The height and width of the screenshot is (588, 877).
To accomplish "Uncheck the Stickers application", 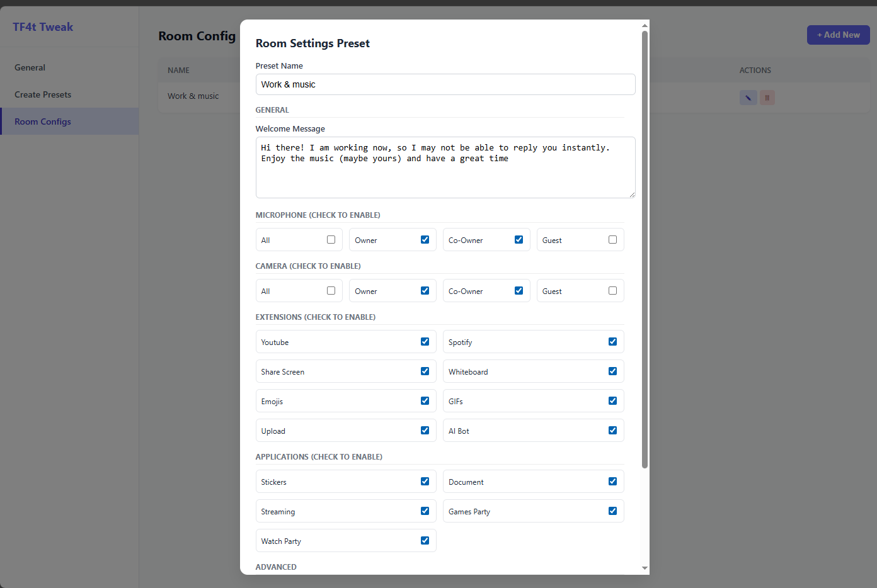I will pos(425,482).
